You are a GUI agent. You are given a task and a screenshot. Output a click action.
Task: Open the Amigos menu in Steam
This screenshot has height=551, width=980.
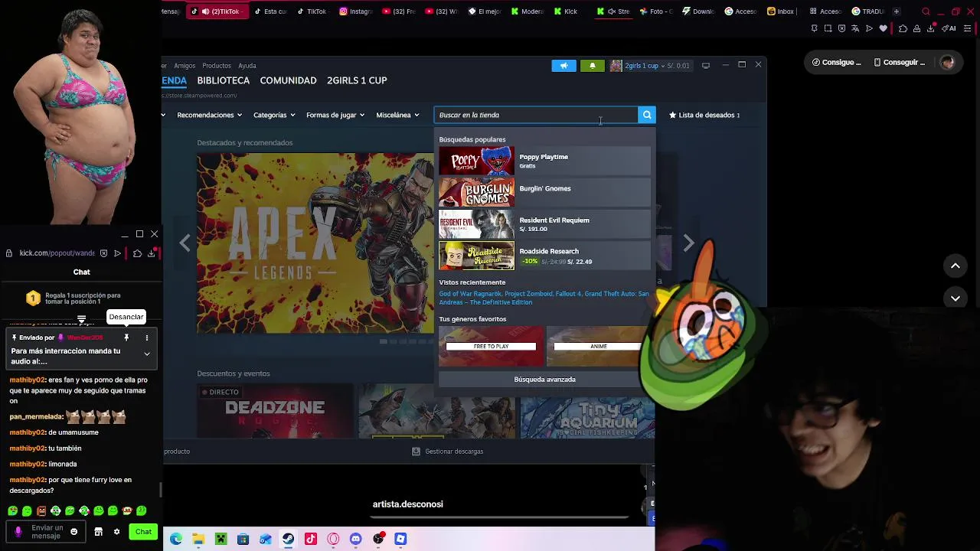185,66
